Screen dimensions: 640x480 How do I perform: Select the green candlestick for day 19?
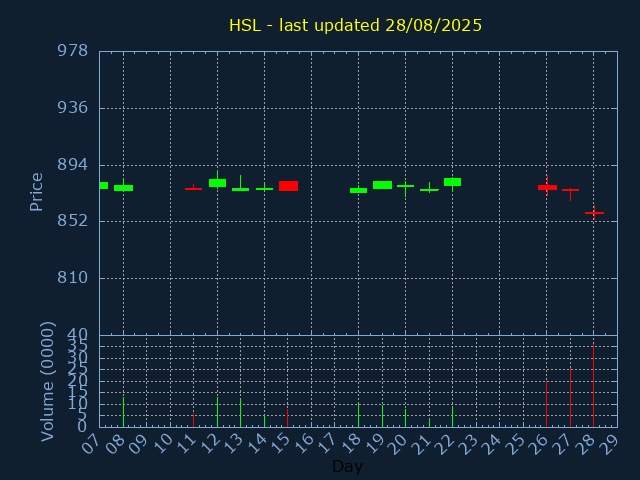click(382, 185)
